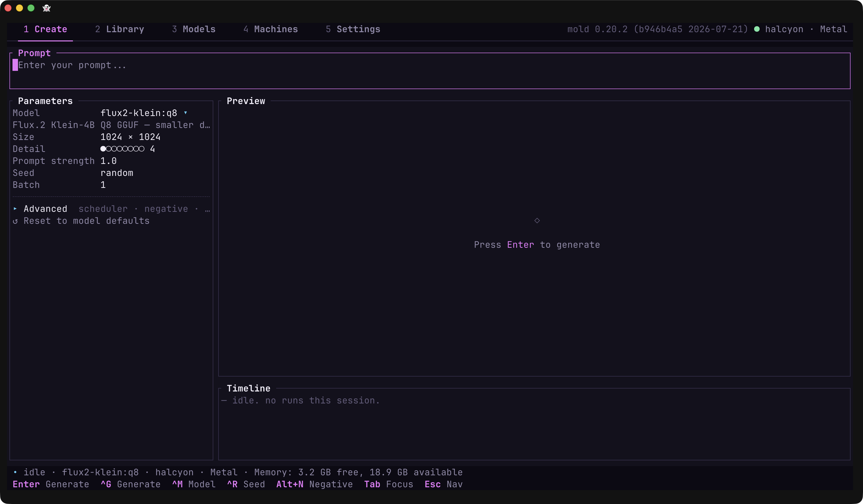Screen dimensions: 863x504
Task: Click the Prompt strength value 1.0
Action: coord(109,161)
